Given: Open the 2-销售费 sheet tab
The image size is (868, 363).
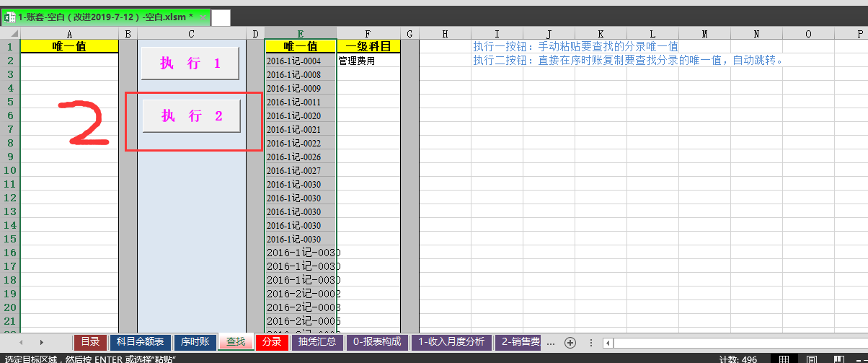Looking at the screenshot, I should [518, 342].
